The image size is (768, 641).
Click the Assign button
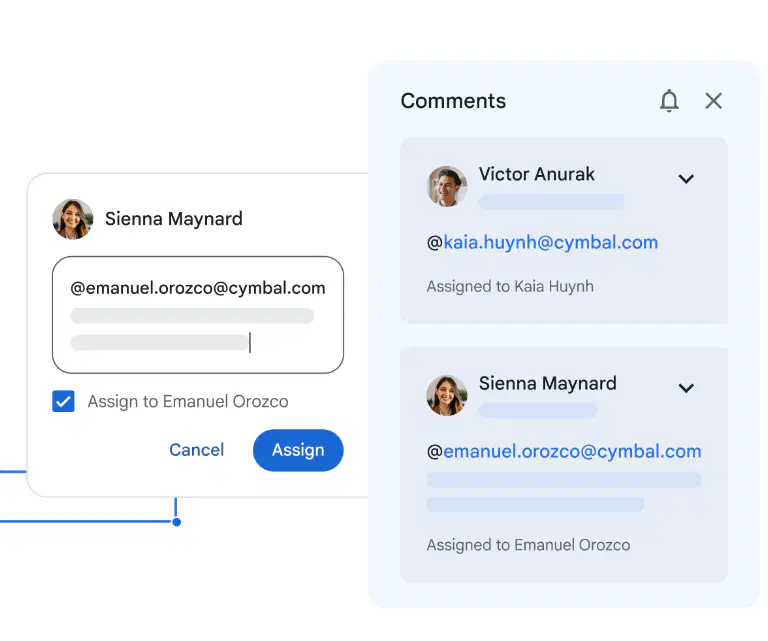(298, 450)
